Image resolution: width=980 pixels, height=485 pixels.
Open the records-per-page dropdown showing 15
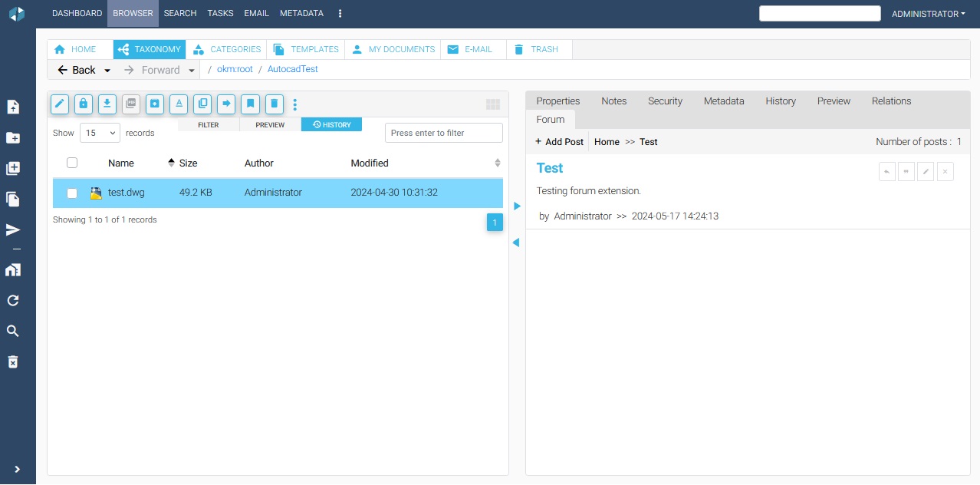point(100,133)
